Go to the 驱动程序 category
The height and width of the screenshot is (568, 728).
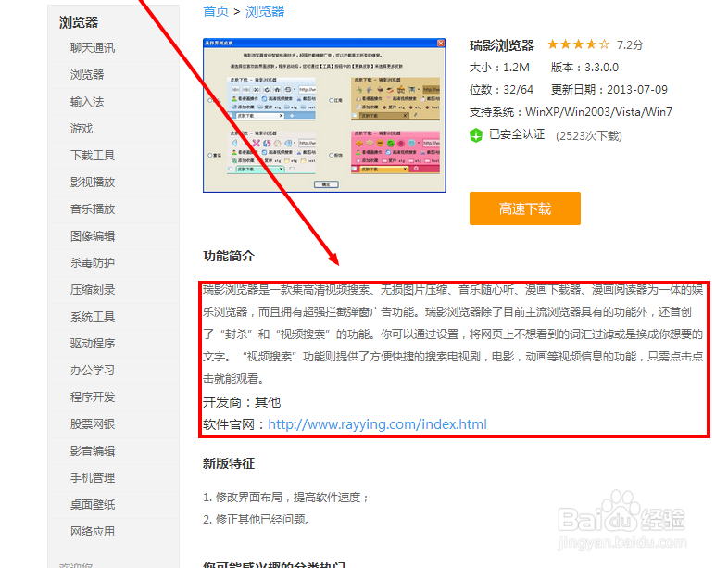[x=93, y=344]
